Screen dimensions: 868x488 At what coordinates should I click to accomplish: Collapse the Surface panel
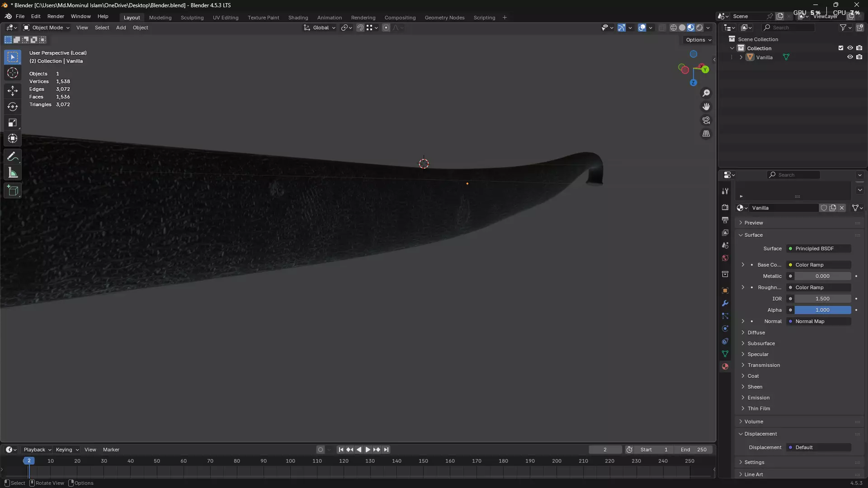[x=753, y=235]
